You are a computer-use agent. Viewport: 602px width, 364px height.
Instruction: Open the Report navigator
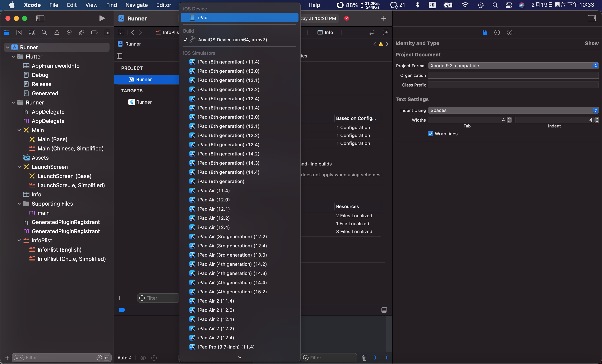click(x=107, y=32)
